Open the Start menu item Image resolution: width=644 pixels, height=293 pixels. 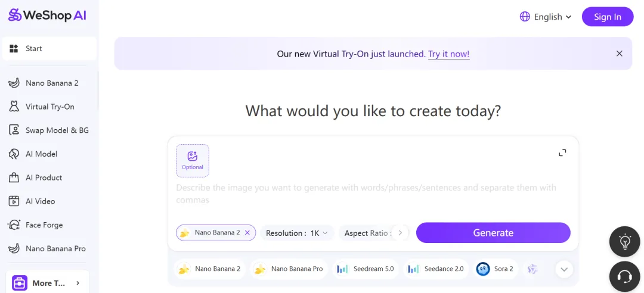49,48
